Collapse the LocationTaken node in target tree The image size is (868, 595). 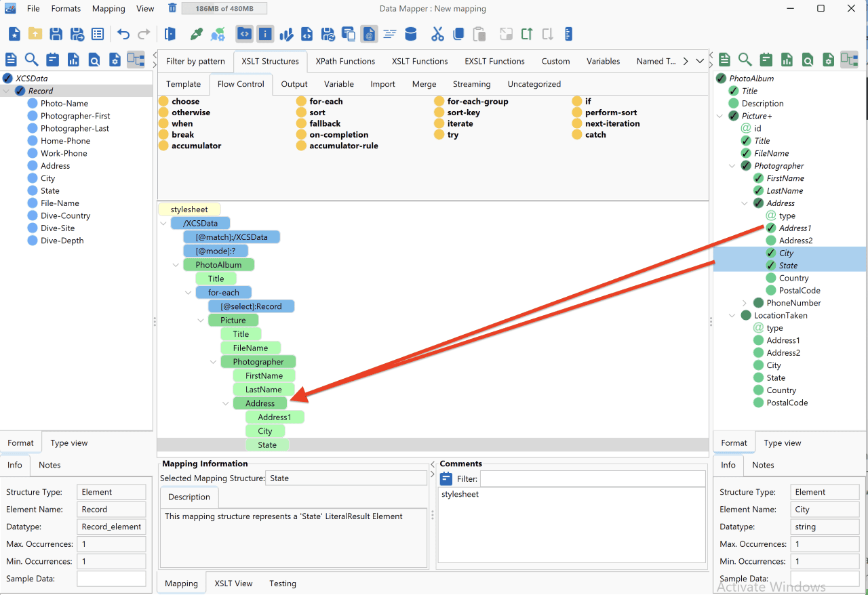pos(732,316)
